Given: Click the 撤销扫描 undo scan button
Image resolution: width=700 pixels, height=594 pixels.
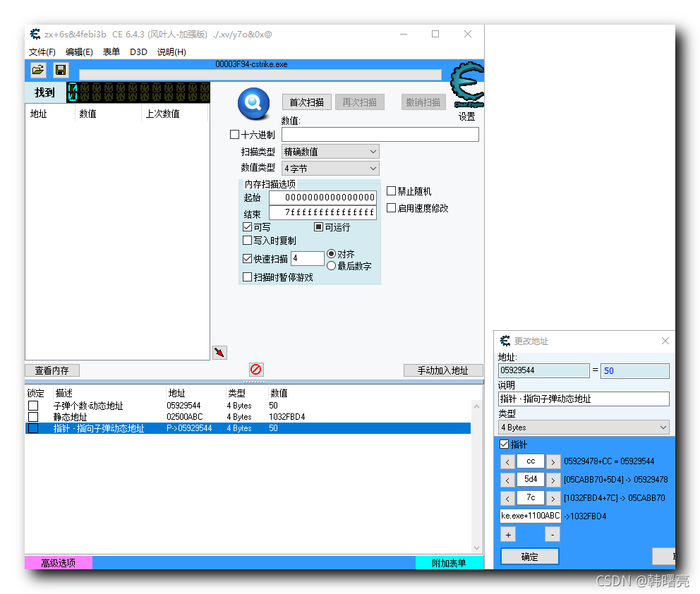Looking at the screenshot, I should (423, 102).
